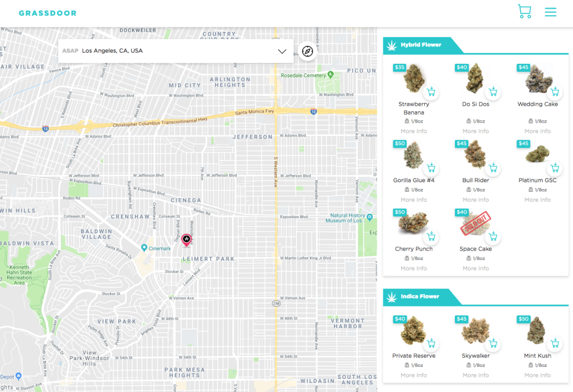Image resolution: width=573 pixels, height=392 pixels.
Task: Click the Skywalker product name
Action: click(476, 356)
